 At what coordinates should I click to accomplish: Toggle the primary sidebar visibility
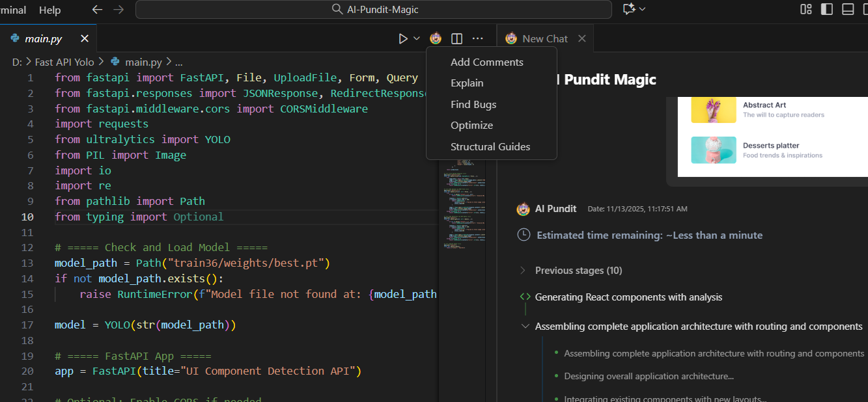827,9
